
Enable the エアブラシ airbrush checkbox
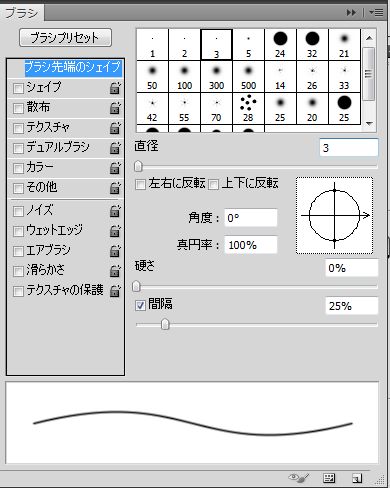click(18, 251)
